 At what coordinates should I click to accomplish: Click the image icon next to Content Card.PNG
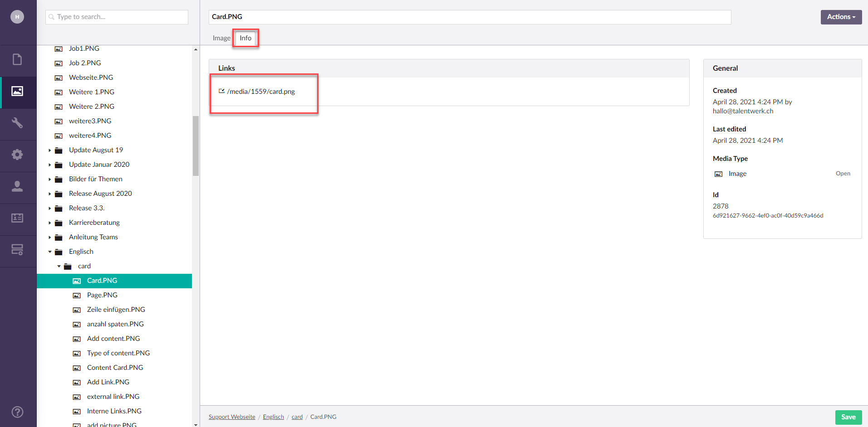(77, 368)
